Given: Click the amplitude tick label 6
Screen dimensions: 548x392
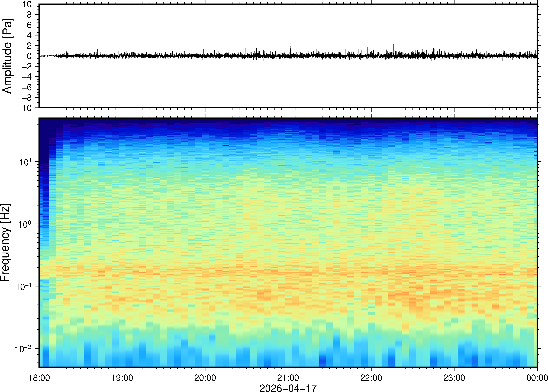Looking at the screenshot, I should coord(29,25).
